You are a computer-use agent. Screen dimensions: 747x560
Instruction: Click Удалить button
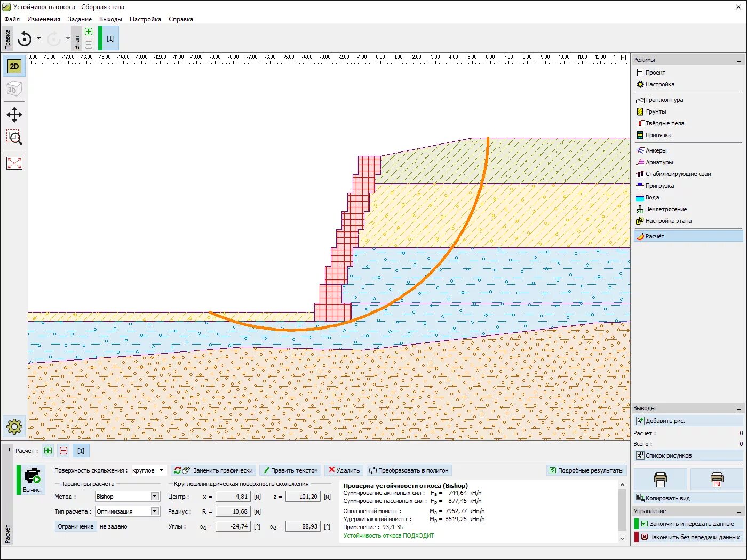coord(344,470)
